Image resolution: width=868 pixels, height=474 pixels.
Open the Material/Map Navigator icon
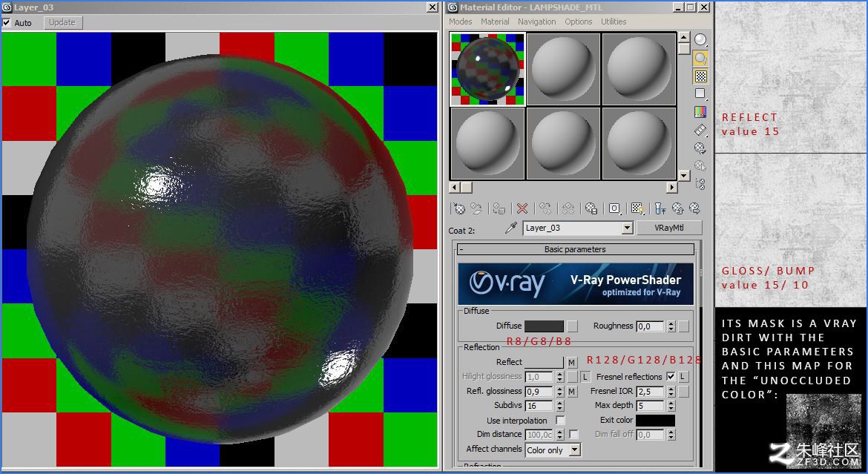point(700,184)
